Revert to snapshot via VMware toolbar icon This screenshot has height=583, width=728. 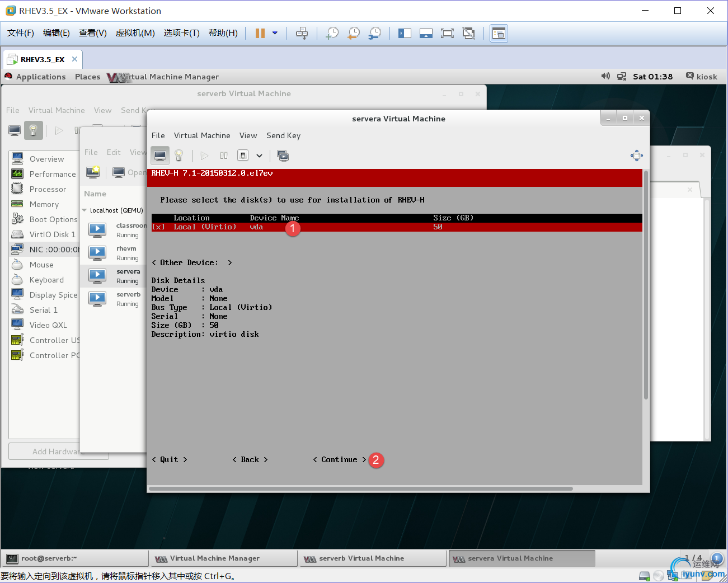click(x=354, y=34)
